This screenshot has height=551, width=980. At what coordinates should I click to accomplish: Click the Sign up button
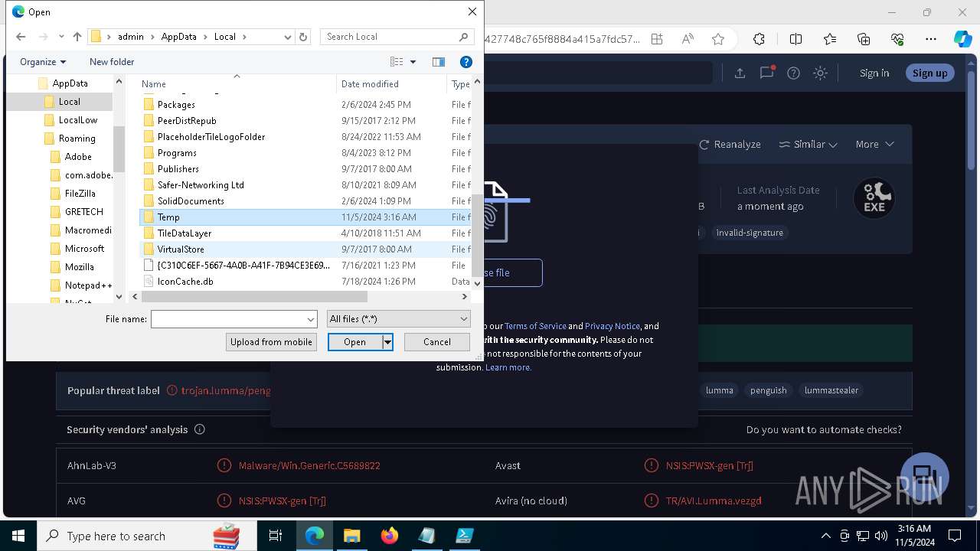pyautogui.click(x=929, y=73)
